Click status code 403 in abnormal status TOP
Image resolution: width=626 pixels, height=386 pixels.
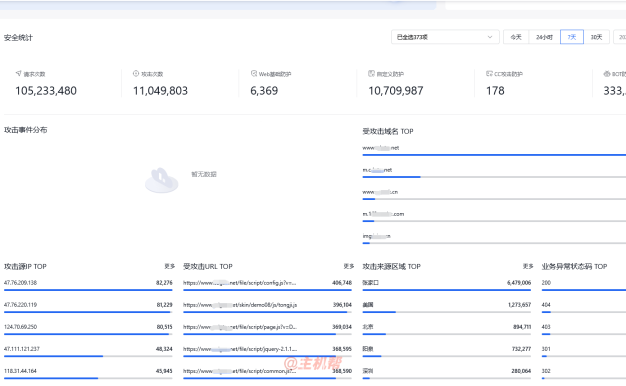pos(546,327)
